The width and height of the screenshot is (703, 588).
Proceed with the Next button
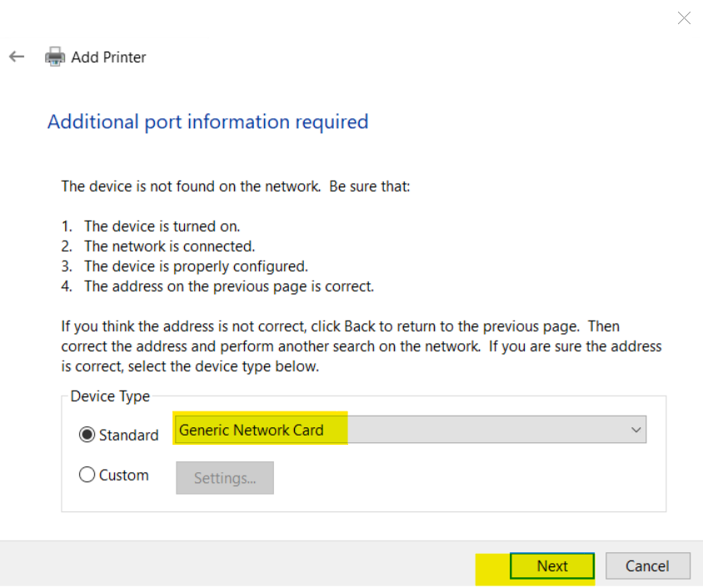pos(552,566)
